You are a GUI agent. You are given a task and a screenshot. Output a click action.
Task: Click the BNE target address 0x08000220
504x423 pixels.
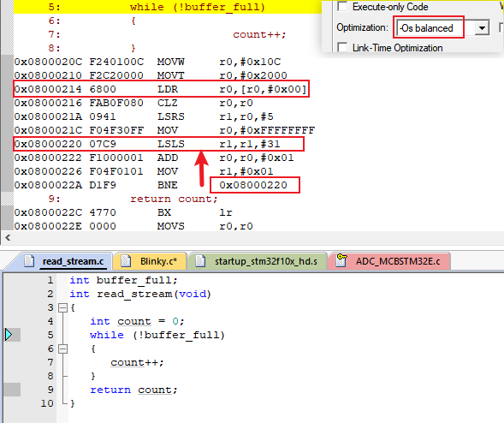[253, 185]
